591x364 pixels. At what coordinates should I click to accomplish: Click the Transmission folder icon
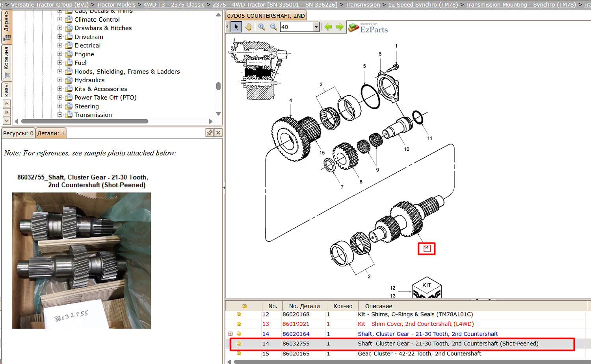coord(69,115)
